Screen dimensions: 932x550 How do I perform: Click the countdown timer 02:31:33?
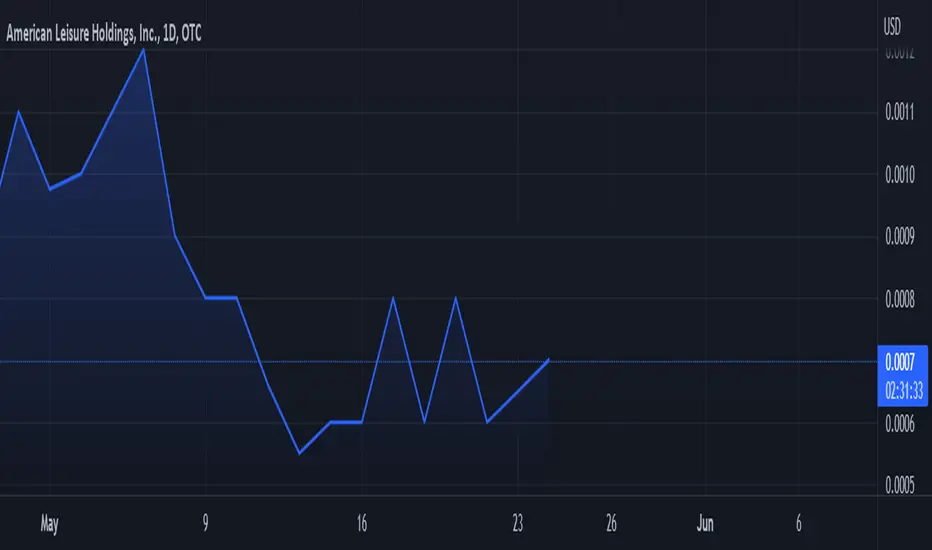903,391
